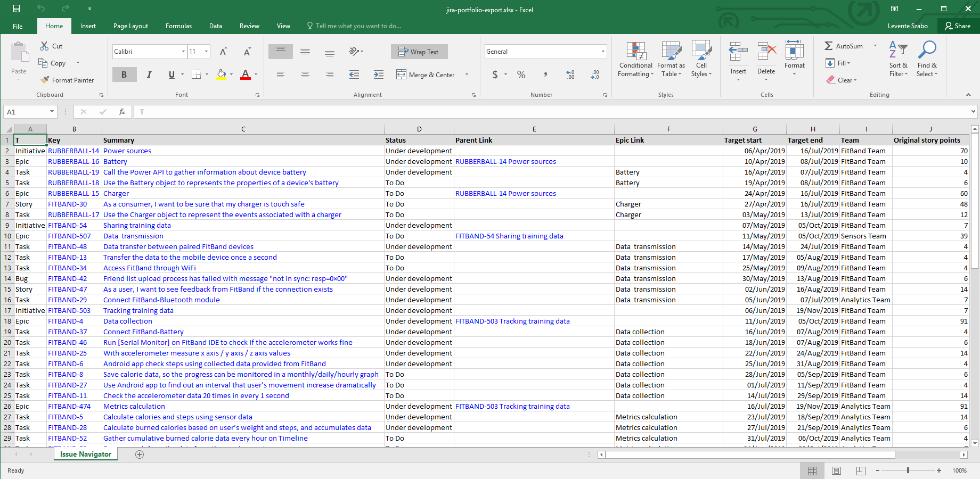The image size is (980, 479).
Task: Toggle Italic formatting
Action: click(149, 75)
